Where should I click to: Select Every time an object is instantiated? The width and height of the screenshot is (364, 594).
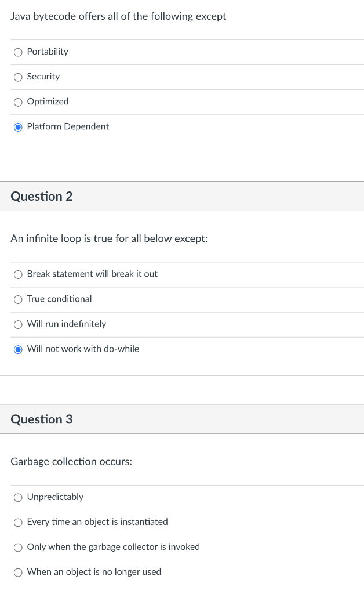(18, 522)
